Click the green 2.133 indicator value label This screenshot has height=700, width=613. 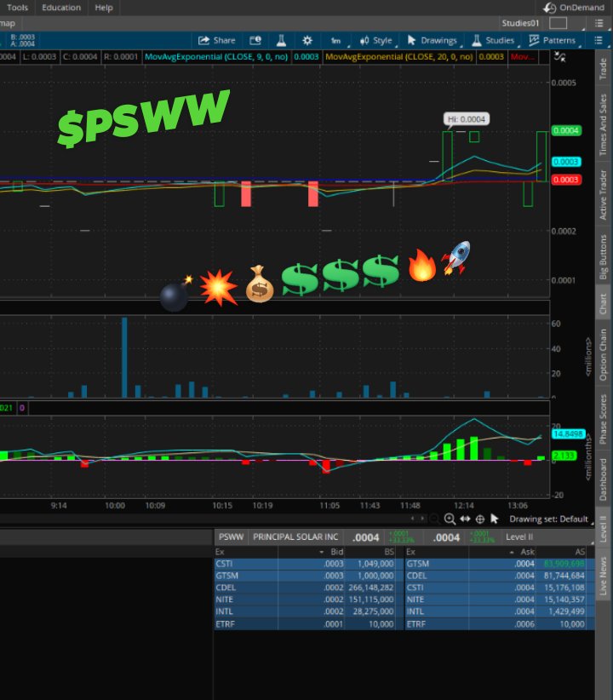564,456
